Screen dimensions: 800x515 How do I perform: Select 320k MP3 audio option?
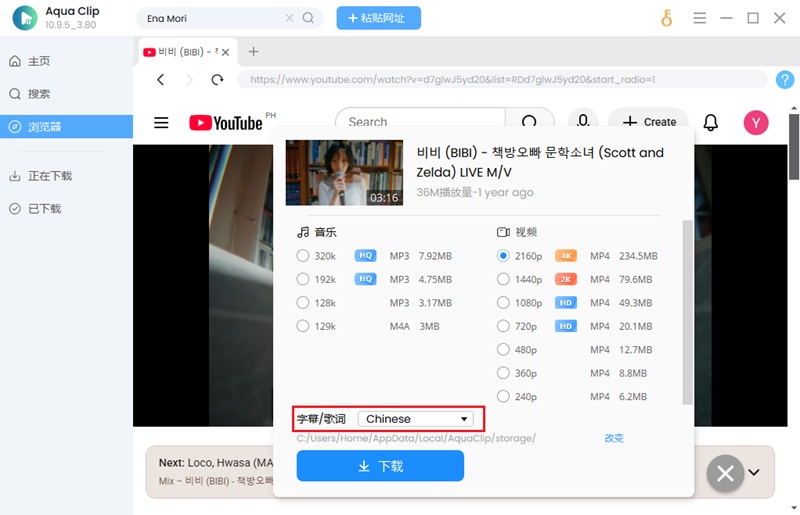pos(303,256)
